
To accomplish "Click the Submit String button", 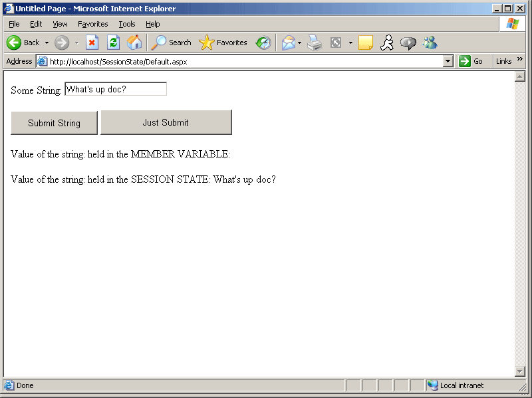I will (x=54, y=123).
